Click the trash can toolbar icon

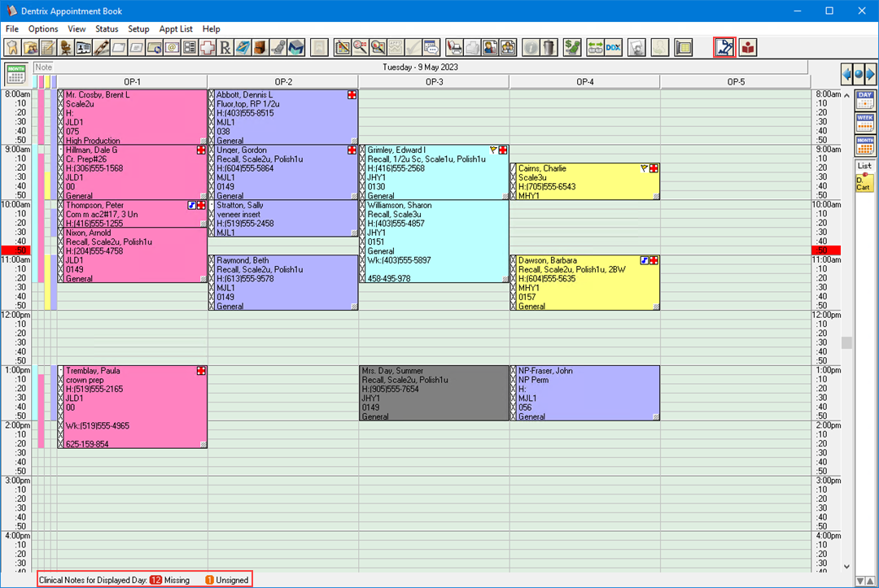[x=549, y=47]
